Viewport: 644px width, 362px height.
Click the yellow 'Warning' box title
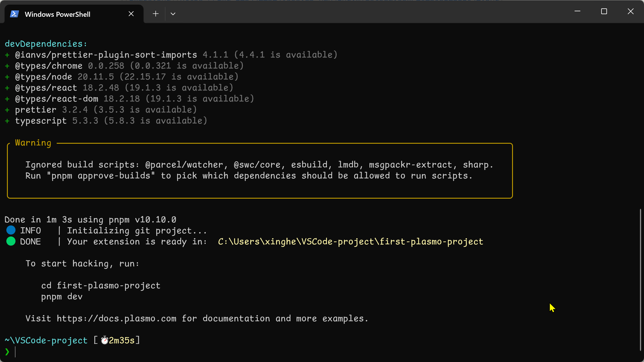[33, 143]
